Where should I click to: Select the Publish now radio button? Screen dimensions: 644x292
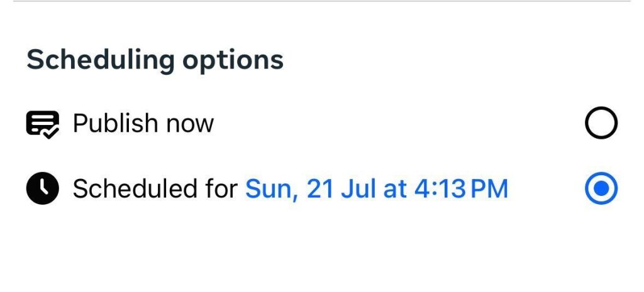[x=601, y=123]
